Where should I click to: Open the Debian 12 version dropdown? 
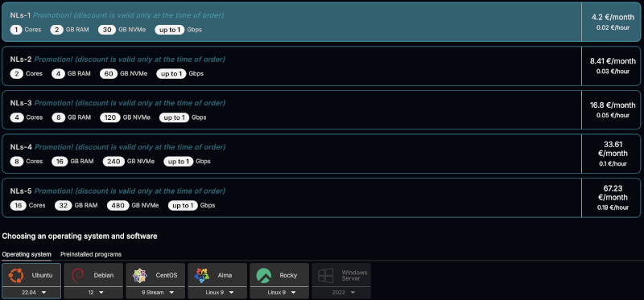tap(93, 292)
